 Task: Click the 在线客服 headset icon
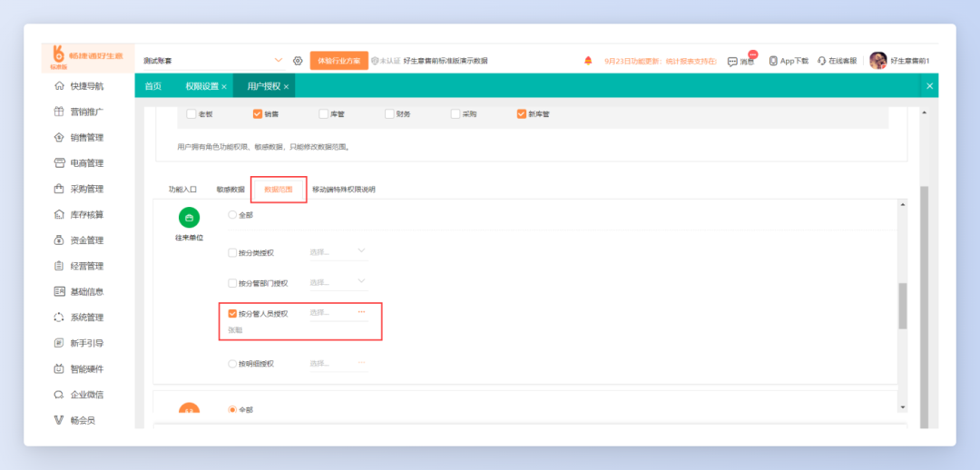[822, 61]
